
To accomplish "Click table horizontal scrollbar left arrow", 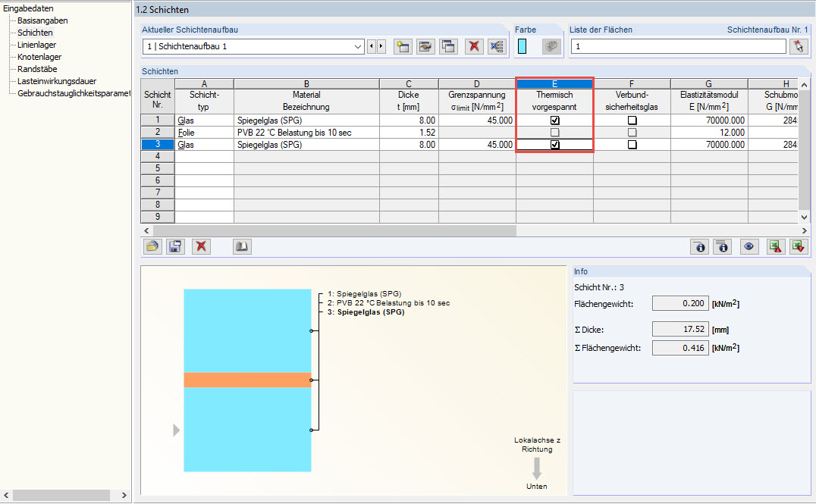I will click(x=146, y=230).
